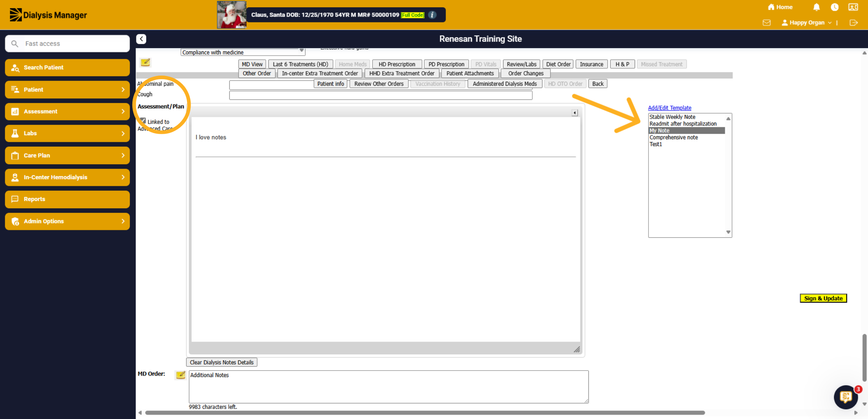Click the horizontal scrollbar at bottom
Viewport: 868px width, 419px height.
tap(425, 412)
